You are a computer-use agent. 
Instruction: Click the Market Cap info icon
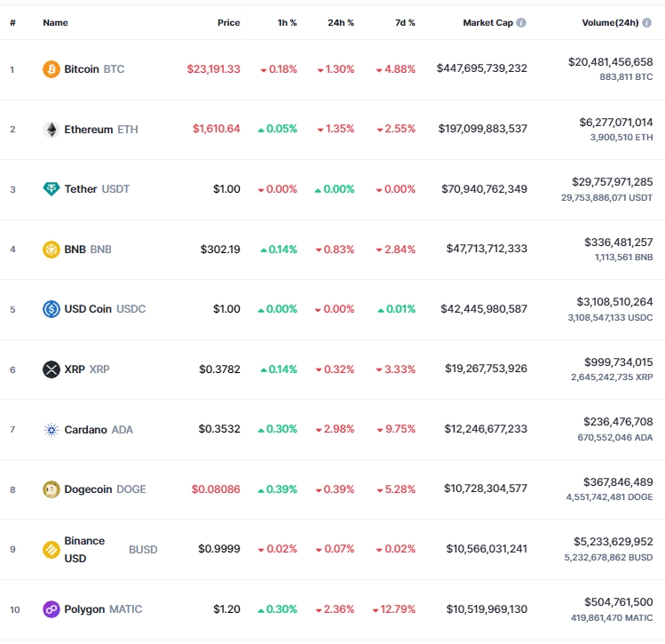[x=521, y=23]
